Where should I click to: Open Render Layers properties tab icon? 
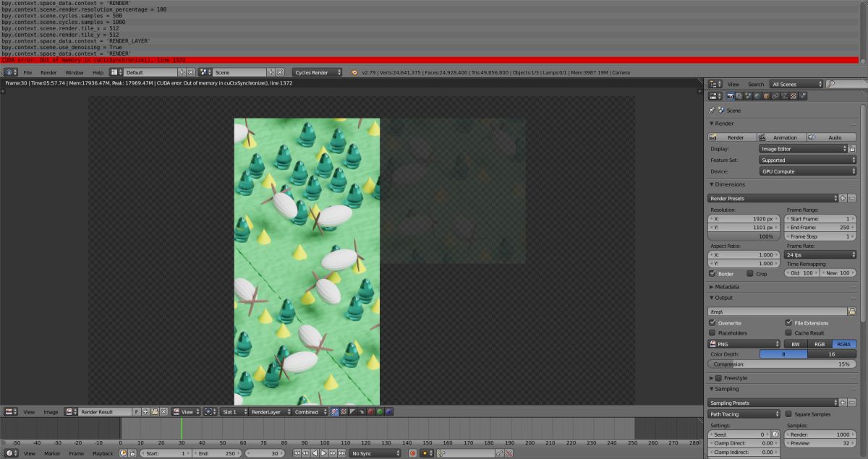(x=739, y=95)
